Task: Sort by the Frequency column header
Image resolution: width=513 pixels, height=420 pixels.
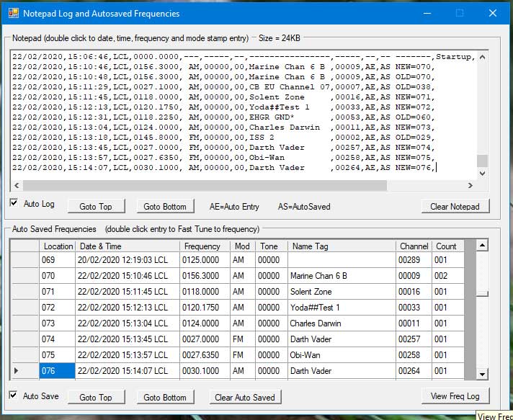Action: coord(205,246)
